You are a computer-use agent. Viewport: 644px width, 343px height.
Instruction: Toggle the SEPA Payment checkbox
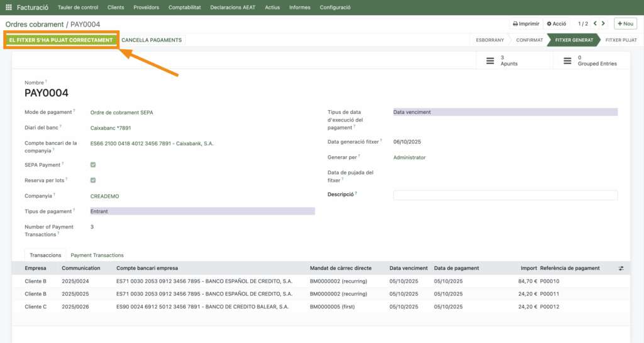pos(93,165)
